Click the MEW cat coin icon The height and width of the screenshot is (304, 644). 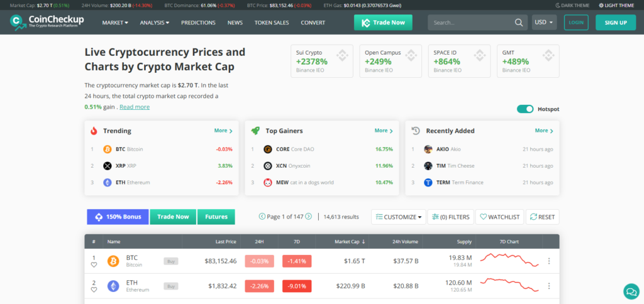(x=268, y=183)
